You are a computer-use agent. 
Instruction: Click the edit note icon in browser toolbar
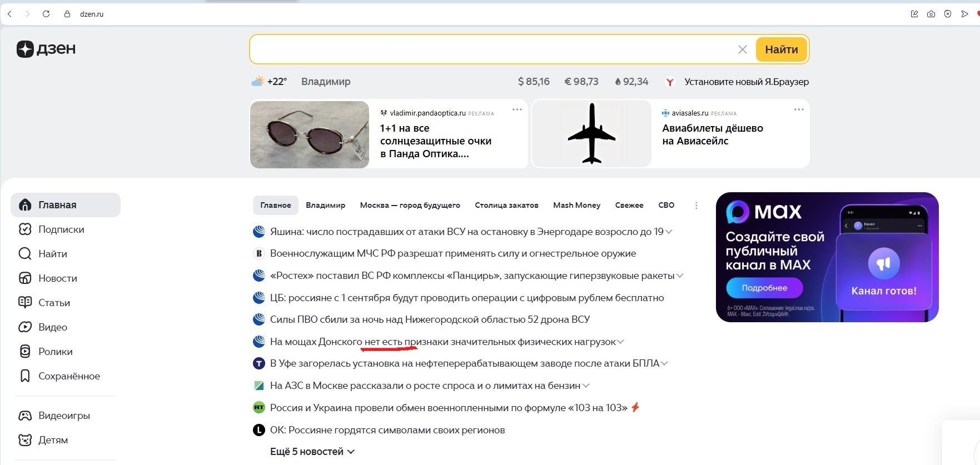pyautogui.click(x=914, y=14)
